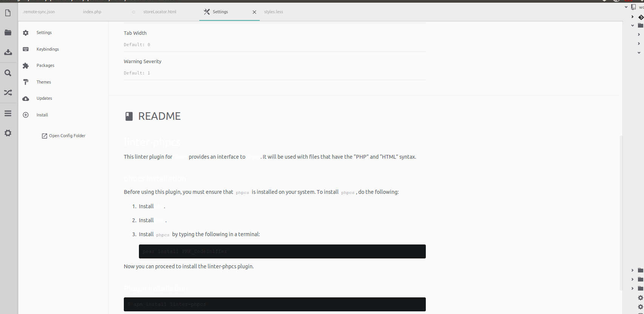Open the gear icon in left toolbar
This screenshot has width=644, height=314.
point(8,133)
